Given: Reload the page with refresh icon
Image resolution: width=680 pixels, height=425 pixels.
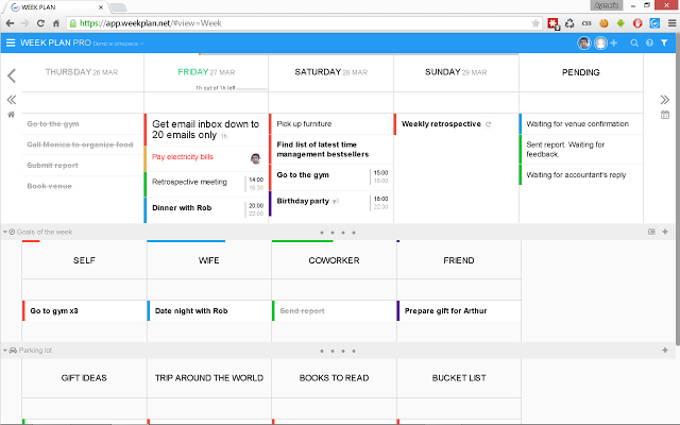Looking at the screenshot, I should click(40, 23).
